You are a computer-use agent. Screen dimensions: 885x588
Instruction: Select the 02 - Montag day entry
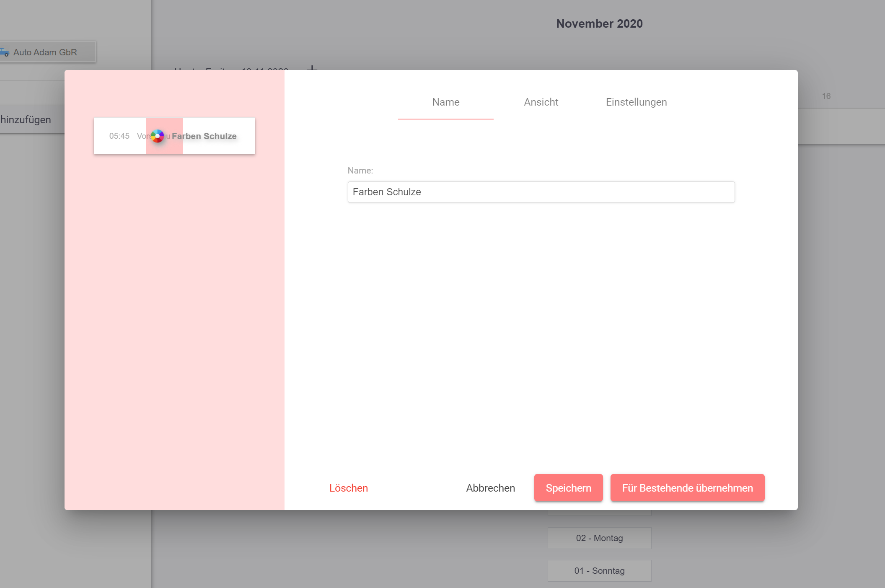coord(599,538)
